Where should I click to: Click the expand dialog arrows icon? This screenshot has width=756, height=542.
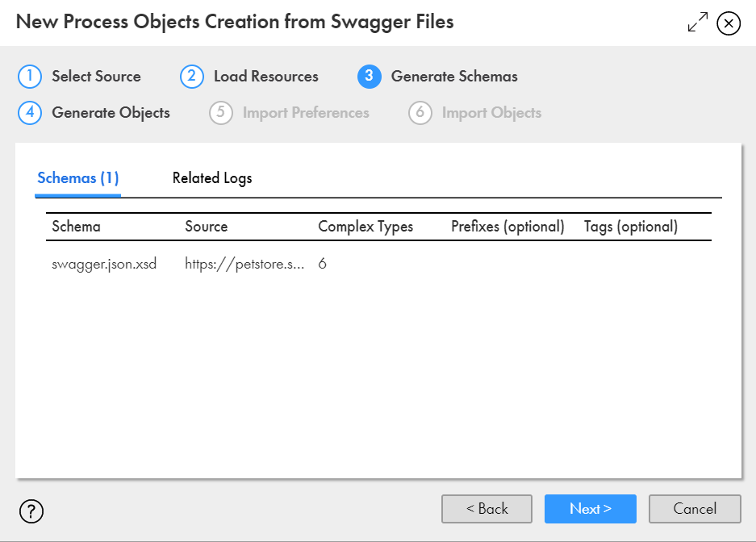pyautogui.click(x=698, y=22)
